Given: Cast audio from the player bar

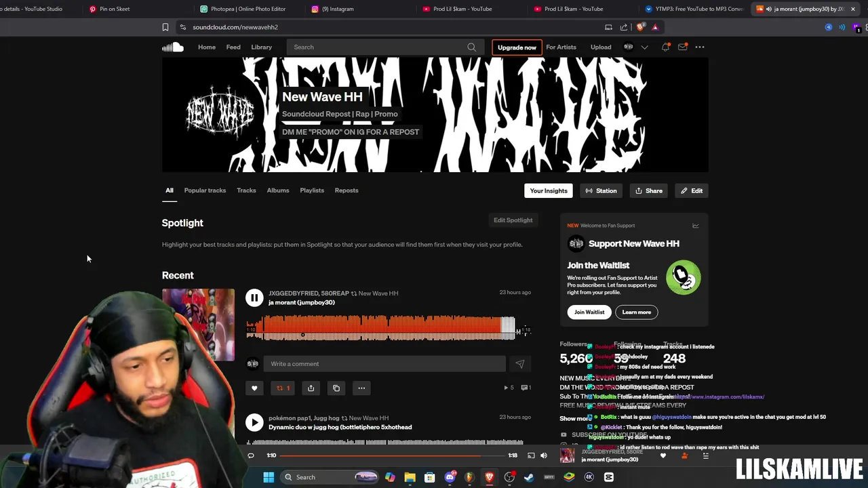Looking at the screenshot, I should 531,455.
